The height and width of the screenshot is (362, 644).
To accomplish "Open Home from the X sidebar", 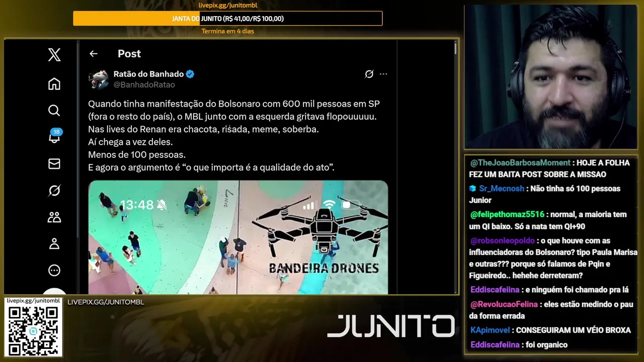I will pos(54,84).
